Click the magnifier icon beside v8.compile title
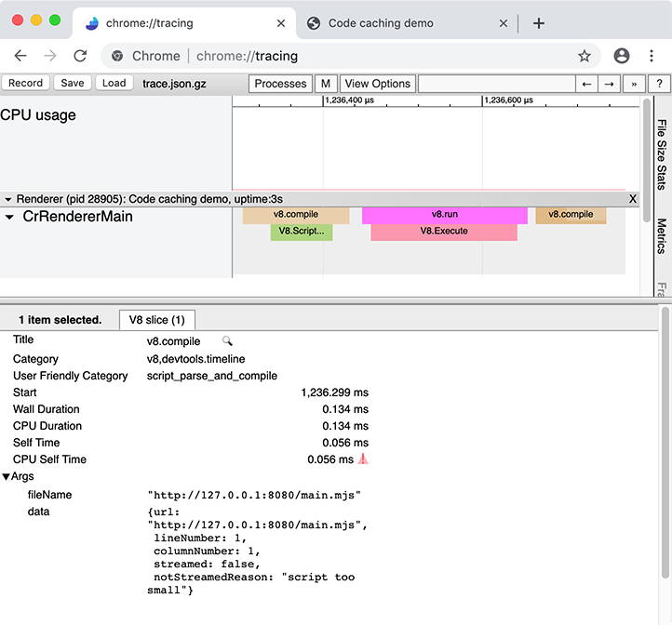Viewport: 672px width, 625px height. (x=227, y=341)
